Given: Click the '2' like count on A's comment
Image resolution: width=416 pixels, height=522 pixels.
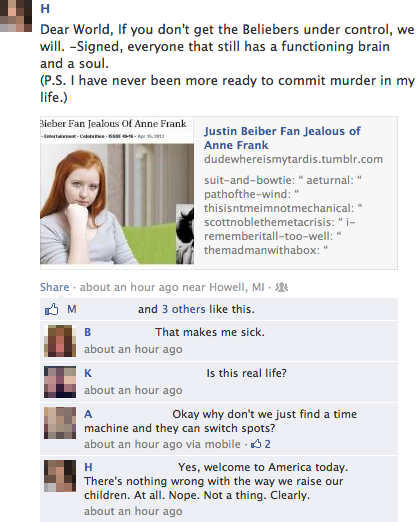Looking at the screenshot, I should coord(267,444).
